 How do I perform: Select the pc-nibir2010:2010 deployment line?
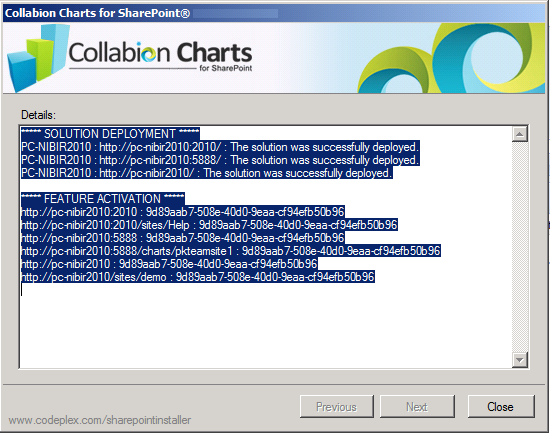(x=220, y=147)
